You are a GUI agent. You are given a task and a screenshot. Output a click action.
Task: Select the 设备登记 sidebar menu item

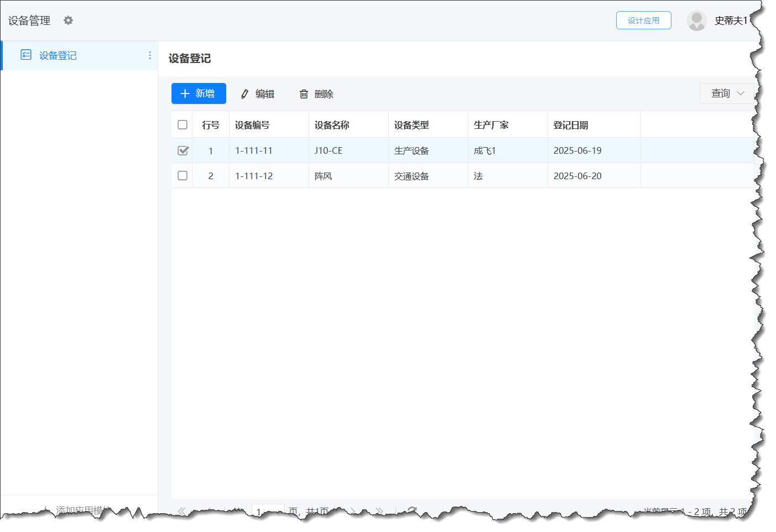[57, 55]
